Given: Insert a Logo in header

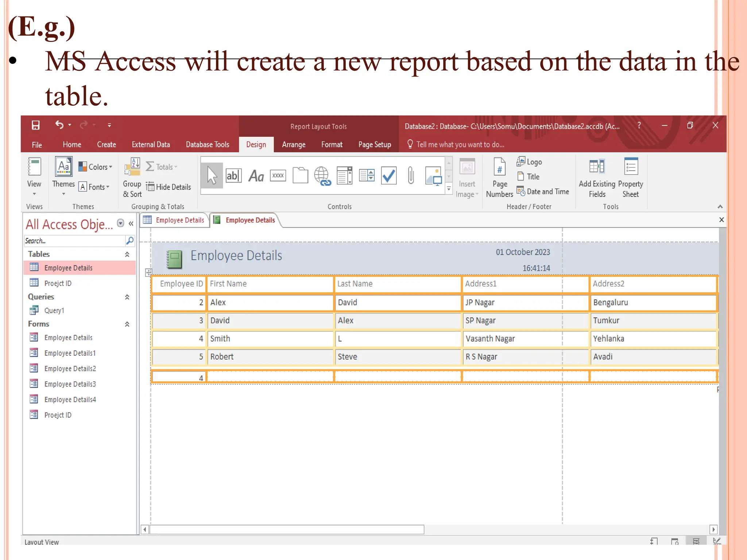Looking at the screenshot, I should tap(529, 162).
